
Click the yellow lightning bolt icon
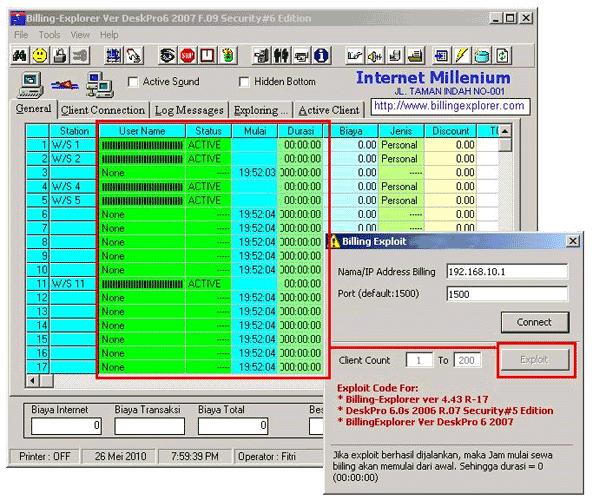tap(461, 56)
